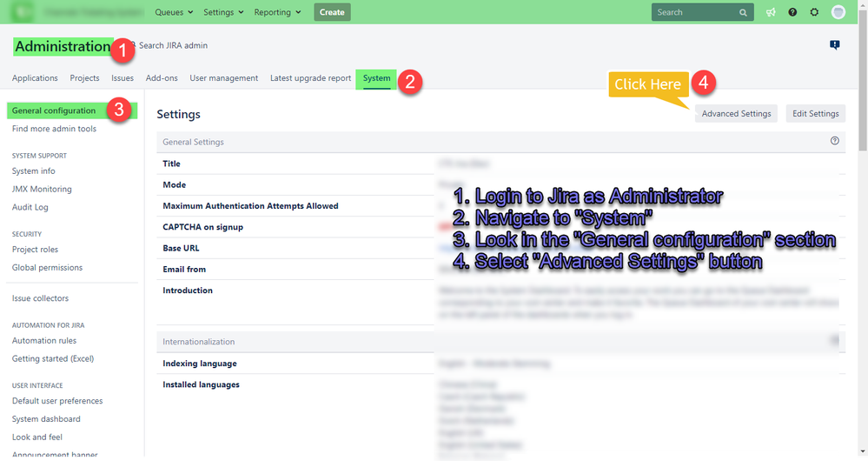
Task: Open Look and feel in sidebar
Action: pyautogui.click(x=37, y=438)
